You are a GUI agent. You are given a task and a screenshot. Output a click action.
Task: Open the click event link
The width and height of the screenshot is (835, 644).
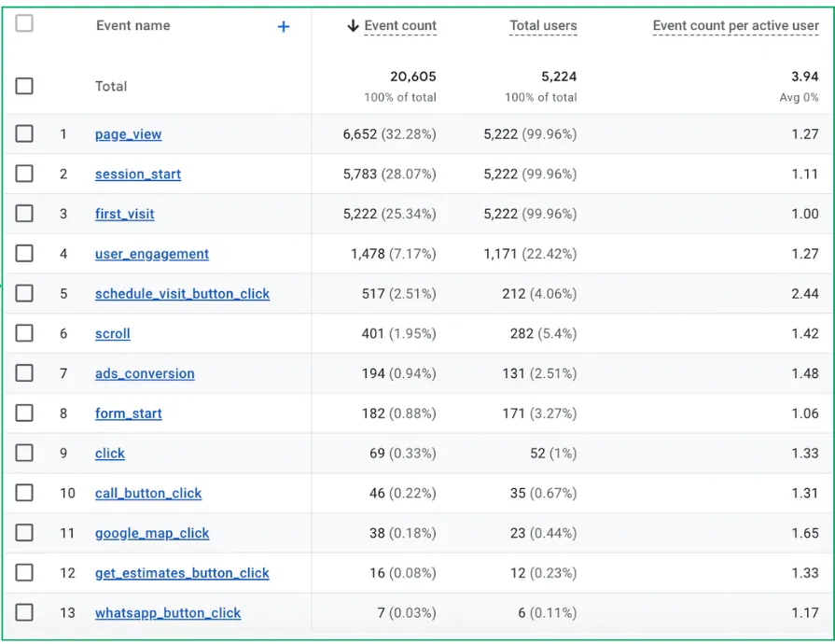coord(110,454)
